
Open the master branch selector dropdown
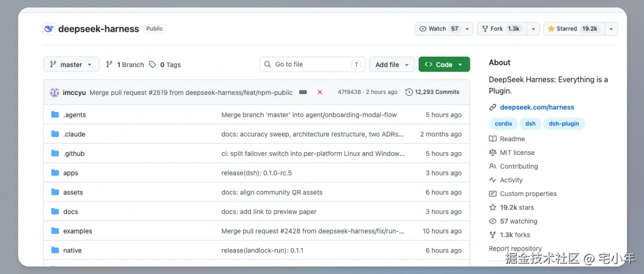(x=71, y=64)
